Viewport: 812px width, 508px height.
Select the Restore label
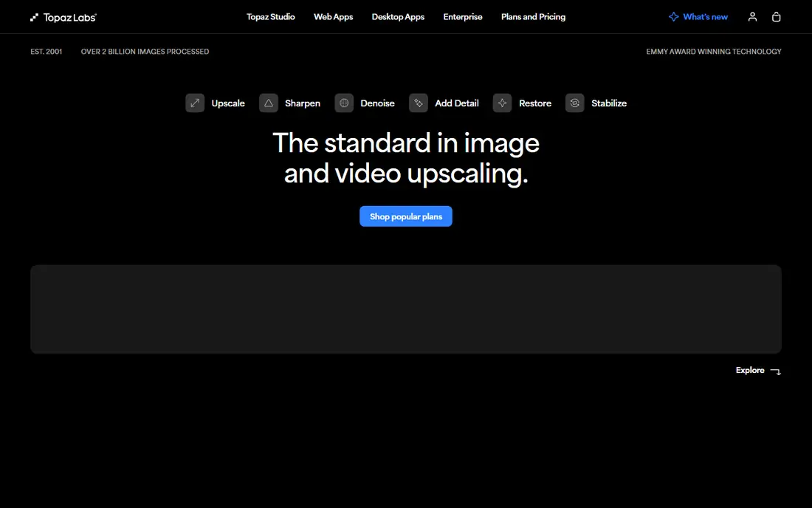(x=535, y=103)
